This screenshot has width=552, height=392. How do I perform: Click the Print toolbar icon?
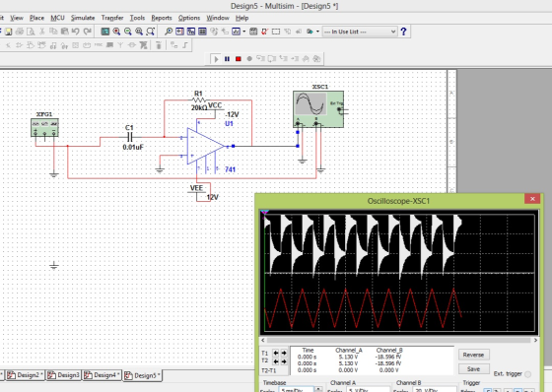[20, 32]
